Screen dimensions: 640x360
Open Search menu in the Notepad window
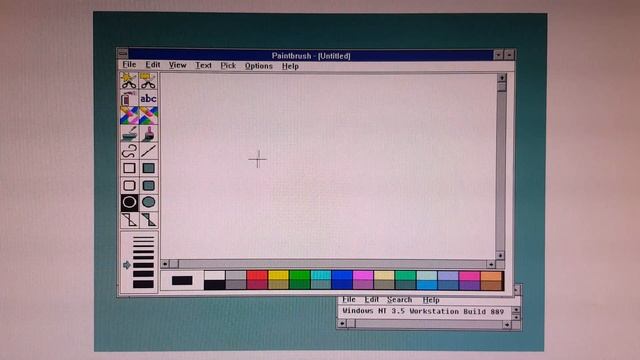coord(399,300)
